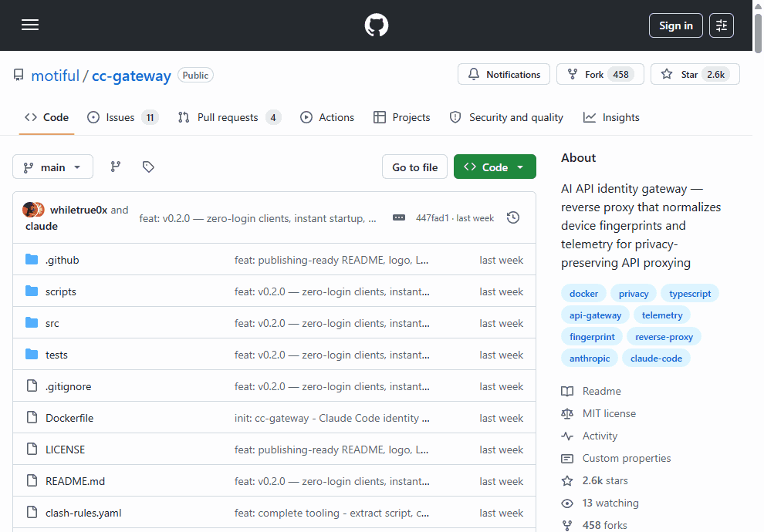Open the hamburger navigation menu

pos(30,25)
